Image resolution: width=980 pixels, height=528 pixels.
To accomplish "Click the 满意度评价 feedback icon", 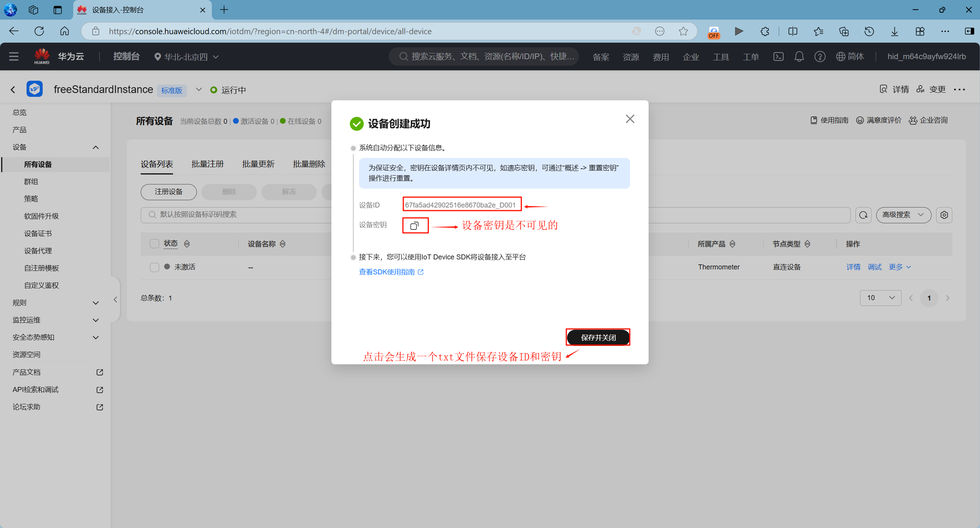I will click(x=860, y=120).
